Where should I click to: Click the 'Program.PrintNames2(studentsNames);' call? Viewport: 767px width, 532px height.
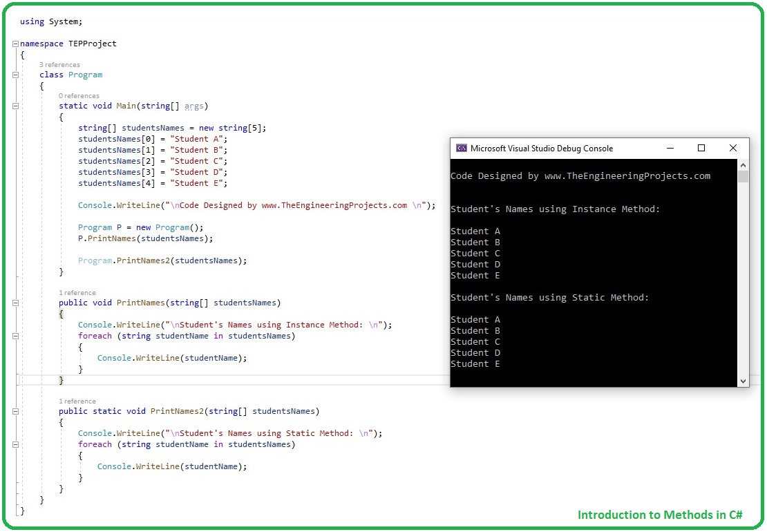tap(162, 260)
